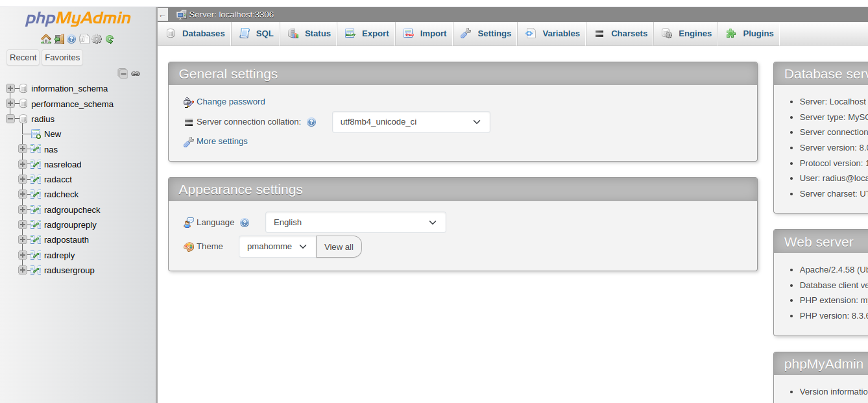Switch to the Settings tab
Image resolution: width=868 pixels, height=403 pixels.
coord(485,34)
